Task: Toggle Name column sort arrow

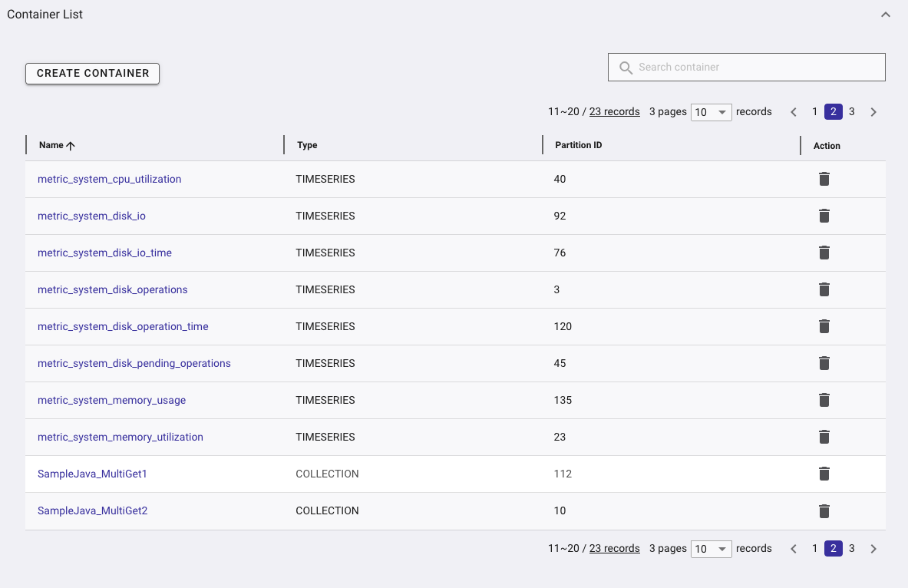Action: click(71, 146)
